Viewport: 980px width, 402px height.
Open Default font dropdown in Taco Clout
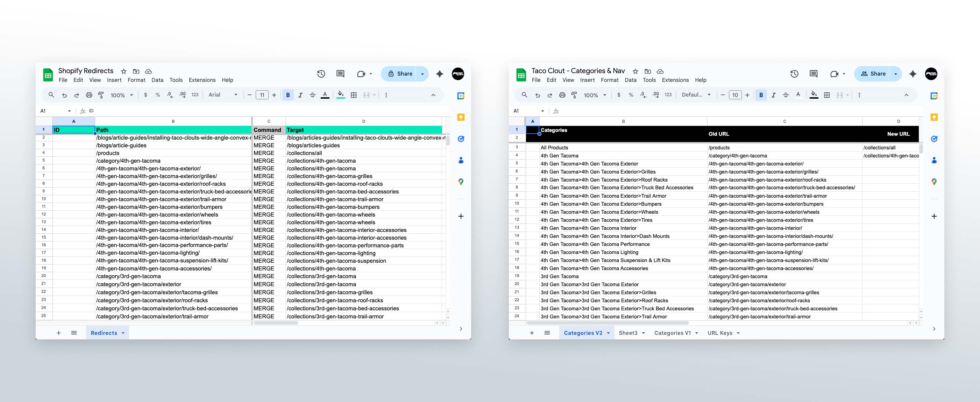(x=696, y=95)
